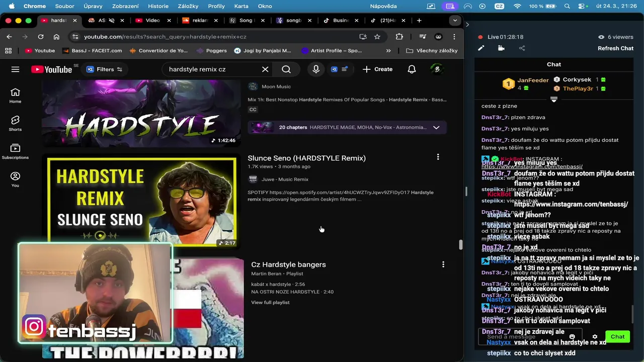The width and height of the screenshot is (644, 362).
Task: Open the BassJ - FACEIT.com bookmark
Action: 92,51
